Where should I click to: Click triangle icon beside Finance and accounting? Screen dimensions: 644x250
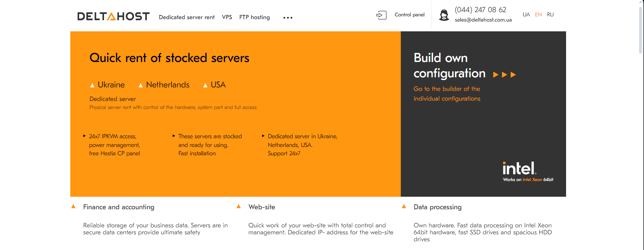[x=73, y=206]
